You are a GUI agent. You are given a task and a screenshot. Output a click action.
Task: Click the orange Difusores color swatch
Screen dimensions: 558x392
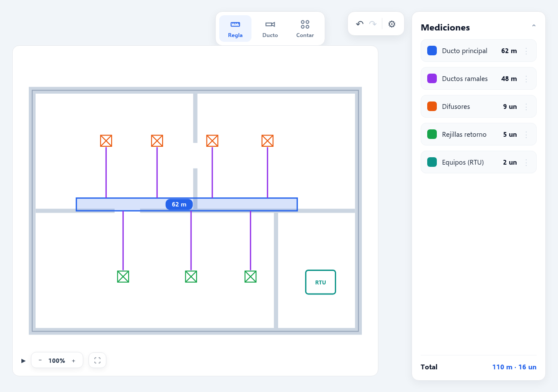point(432,106)
